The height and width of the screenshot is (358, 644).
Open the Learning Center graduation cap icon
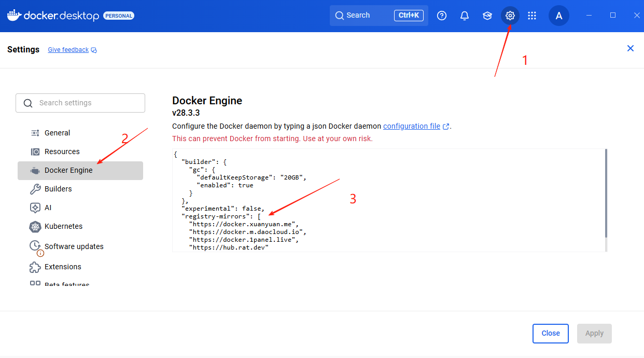click(487, 16)
